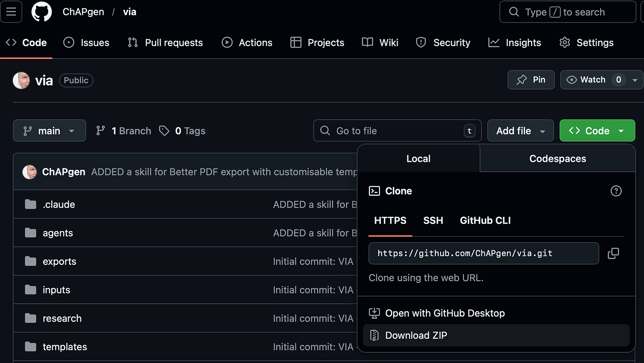Select the Local tab in clone panel

pyautogui.click(x=418, y=158)
